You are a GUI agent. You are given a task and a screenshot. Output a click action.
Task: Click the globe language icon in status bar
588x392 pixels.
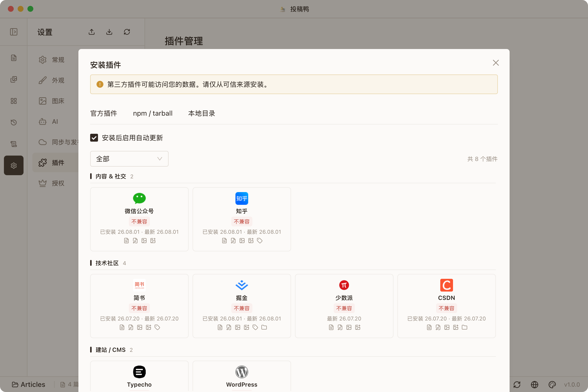point(535,384)
